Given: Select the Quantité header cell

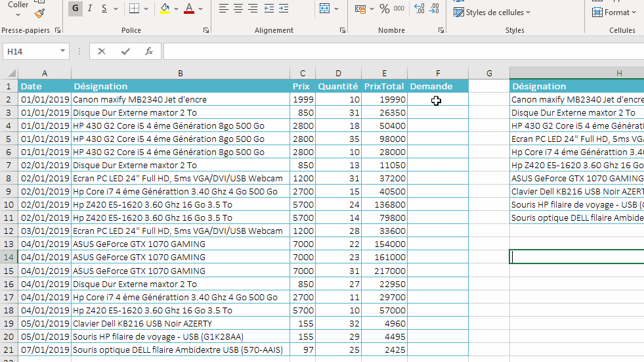Looking at the screenshot, I should [339, 86].
